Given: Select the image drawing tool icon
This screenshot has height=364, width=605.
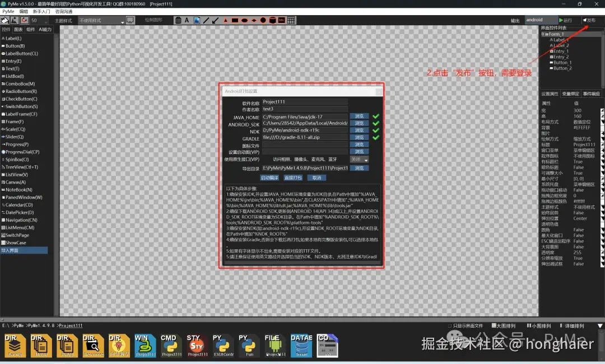Looking at the screenshot, I should click(x=197, y=20).
